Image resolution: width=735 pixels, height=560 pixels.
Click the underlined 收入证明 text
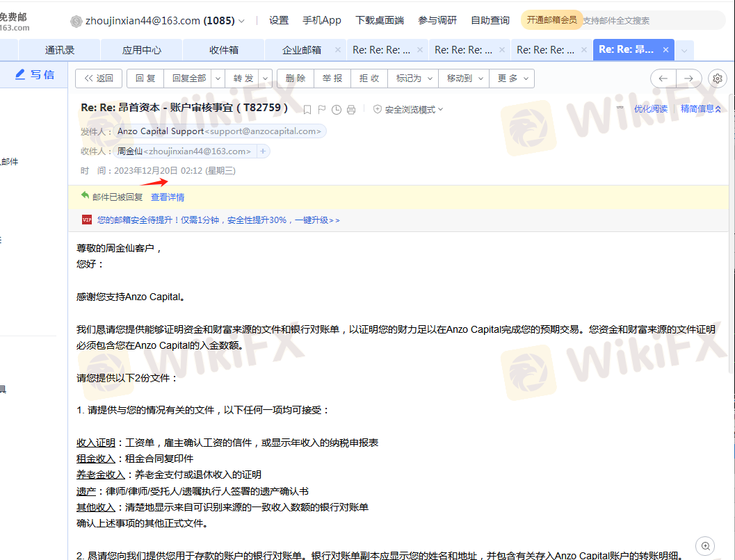pyautogui.click(x=96, y=443)
